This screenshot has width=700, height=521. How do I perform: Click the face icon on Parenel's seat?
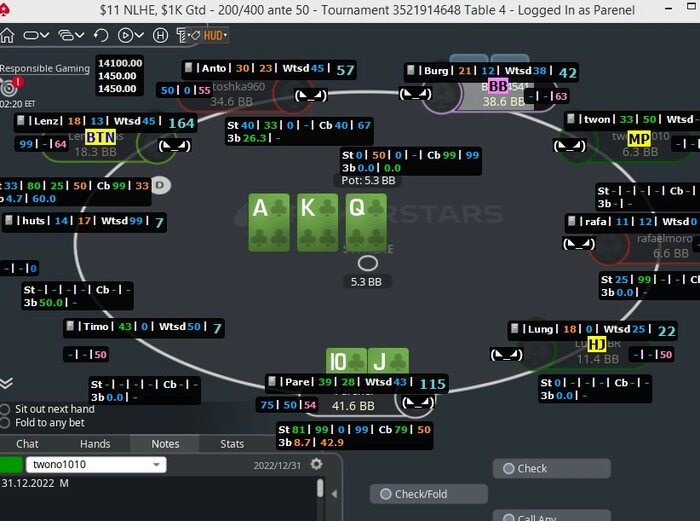coord(417,403)
